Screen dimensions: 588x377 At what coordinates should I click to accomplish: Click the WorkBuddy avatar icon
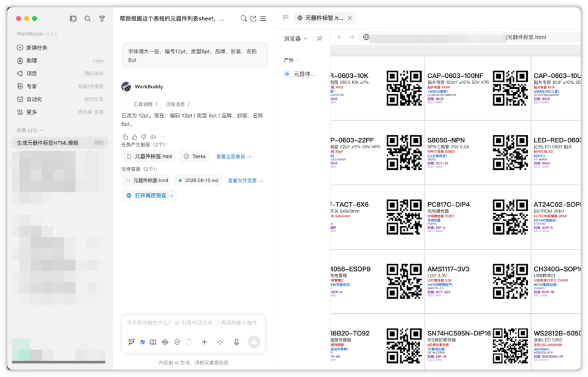126,86
